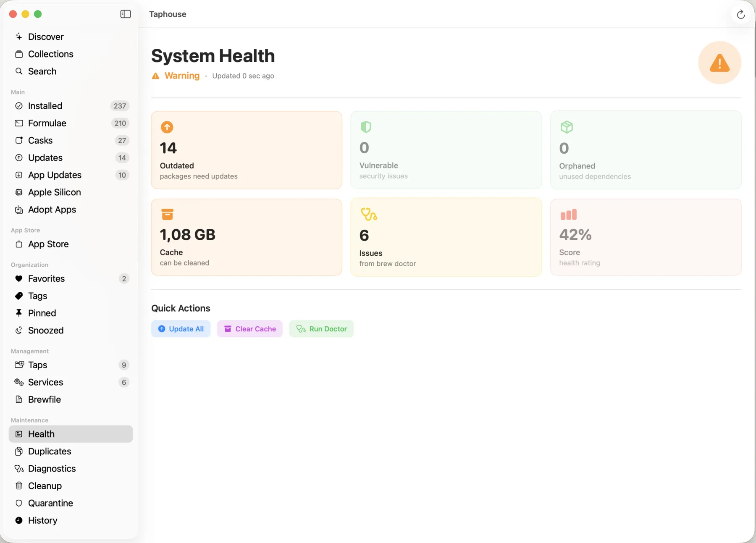756x543 pixels.
Task: Click the Installed count badge 237
Action: pyautogui.click(x=120, y=106)
